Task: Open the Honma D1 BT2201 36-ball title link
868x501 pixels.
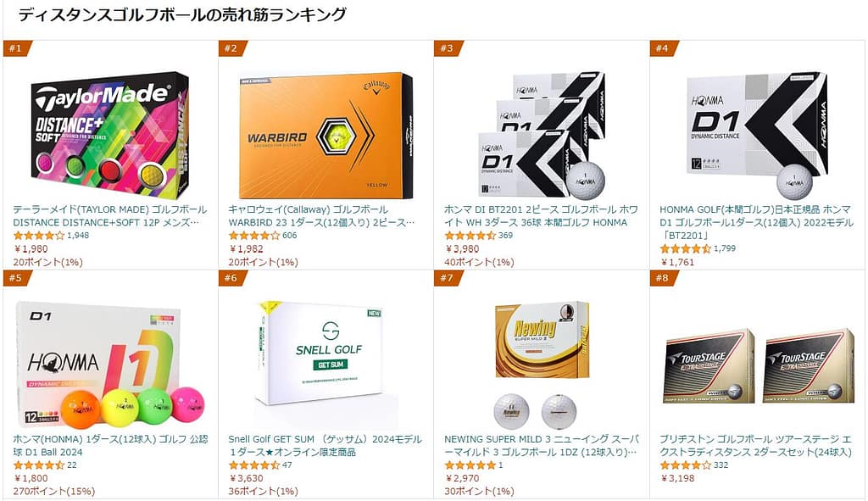Action: tap(541, 216)
